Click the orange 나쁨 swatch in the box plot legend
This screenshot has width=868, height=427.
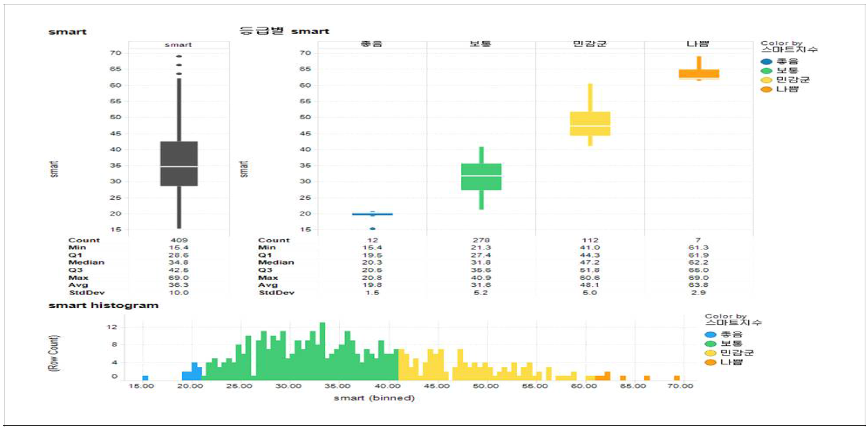click(x=766, y=89)
